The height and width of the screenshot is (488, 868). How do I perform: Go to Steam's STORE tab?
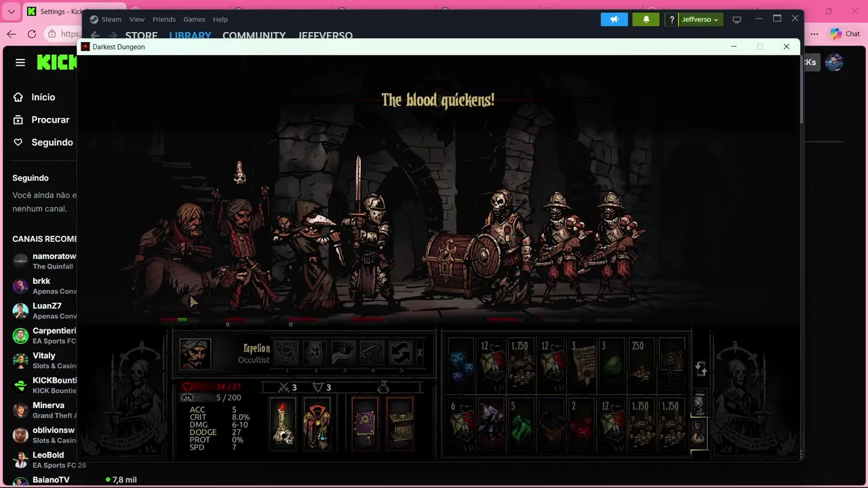point(141,36)
